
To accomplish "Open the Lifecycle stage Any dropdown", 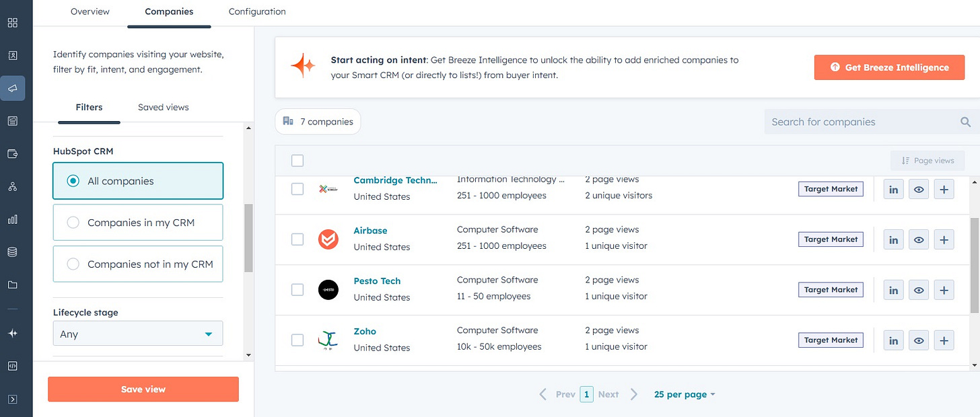I will (x=138, y=334).
